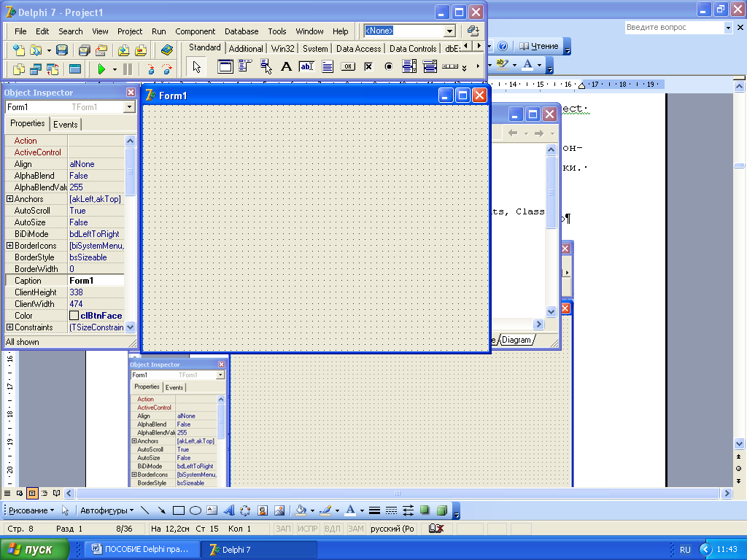
Task: Select the ComboBox component icon
Action: pos(430,66)
